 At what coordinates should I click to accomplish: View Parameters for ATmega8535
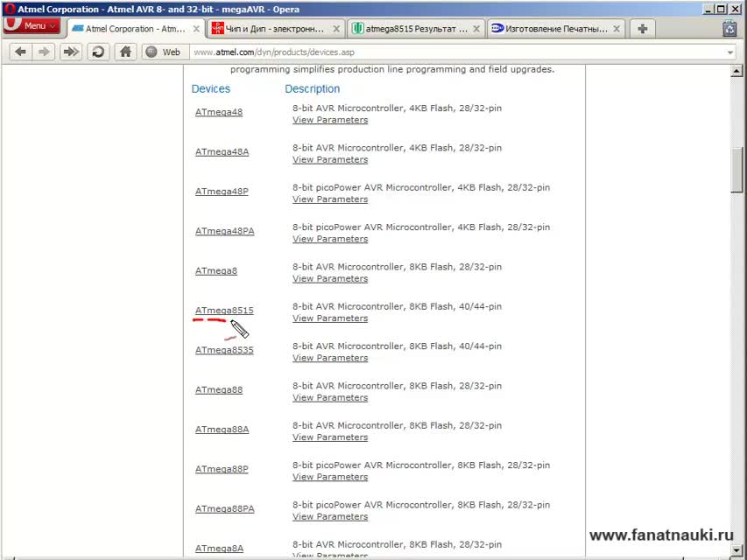(x=330, y=358)
